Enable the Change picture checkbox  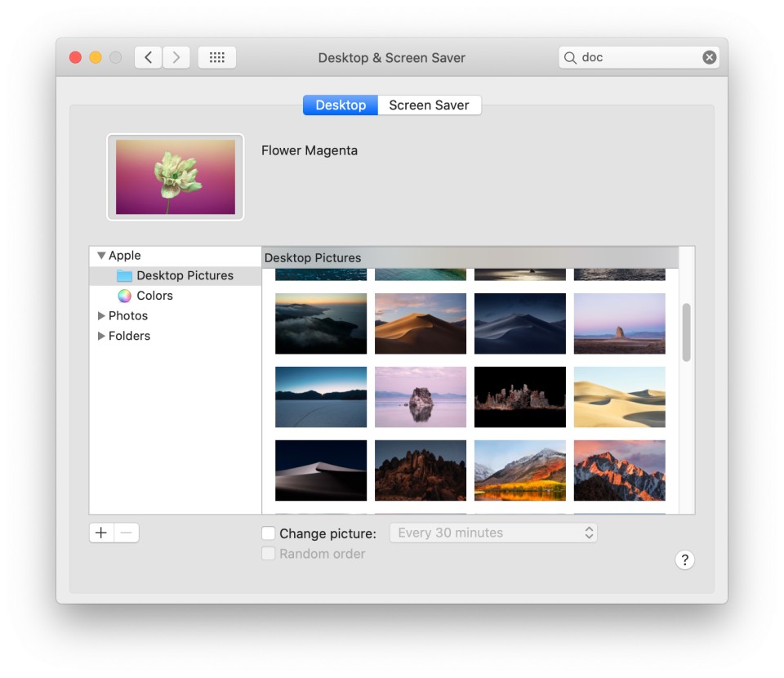[x=269, y=533]
